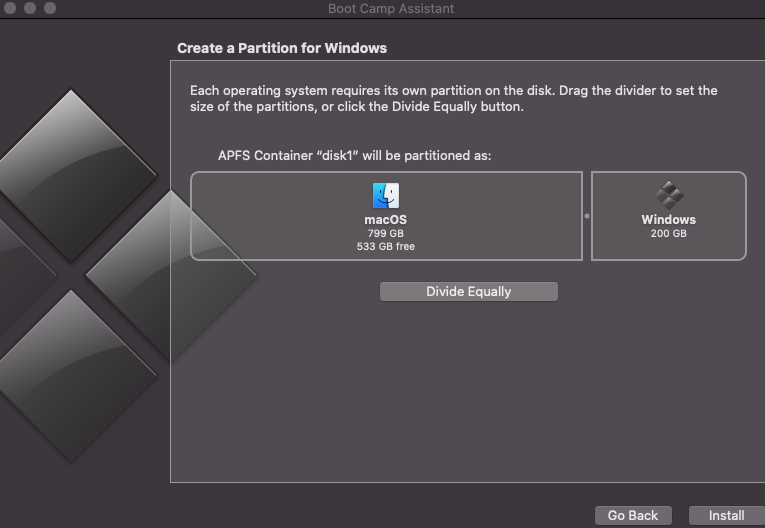Click the Divide Equally button
The height and width of the screenshot is (528, 765).
coord(468,291)
